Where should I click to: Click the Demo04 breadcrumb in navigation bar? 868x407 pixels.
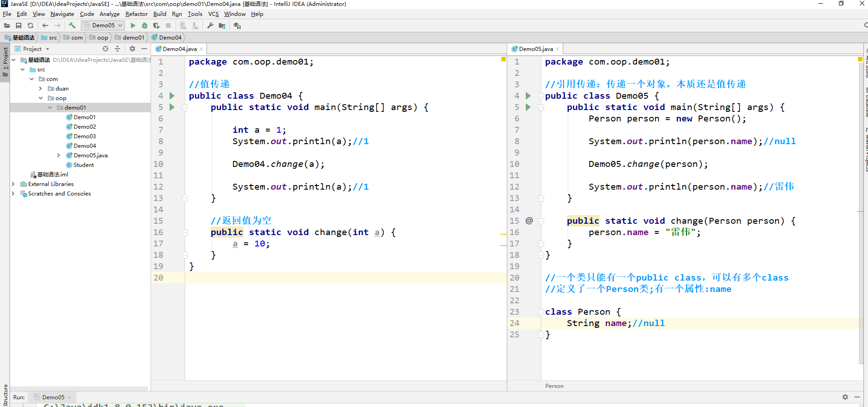tap(167, 37)
